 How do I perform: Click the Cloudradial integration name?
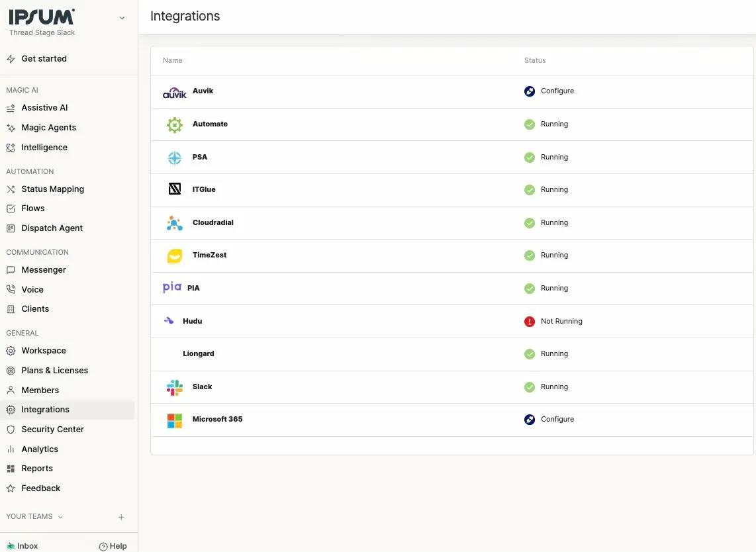click(213, 223)
